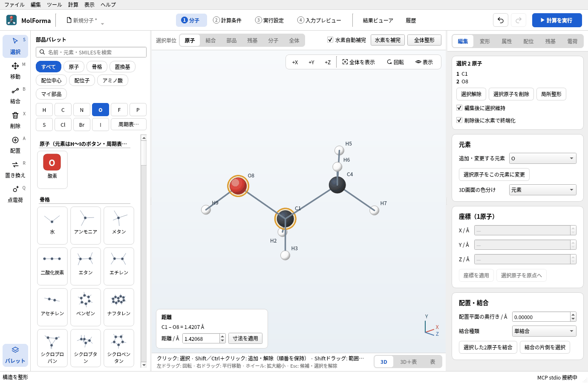Switch to the 計算条件 step tab
Screen dimensions: 588x383
click(227, 20)
